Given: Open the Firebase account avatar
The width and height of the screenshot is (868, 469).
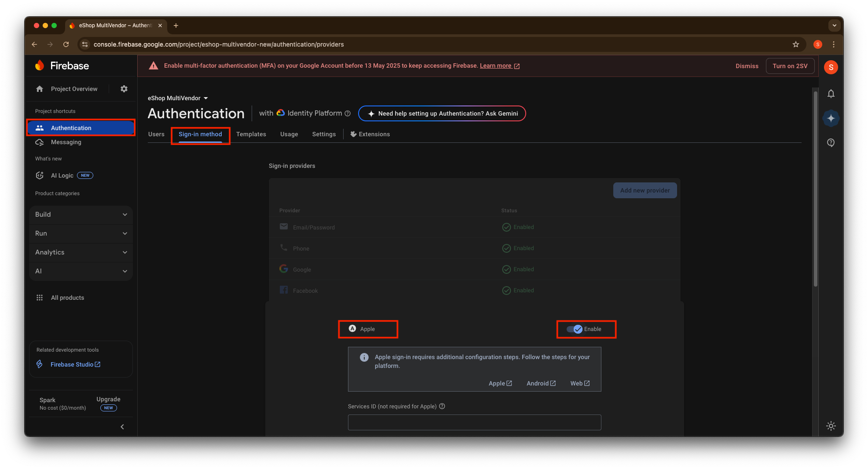Looking at the screenshot, I should [x=831, y=67].
